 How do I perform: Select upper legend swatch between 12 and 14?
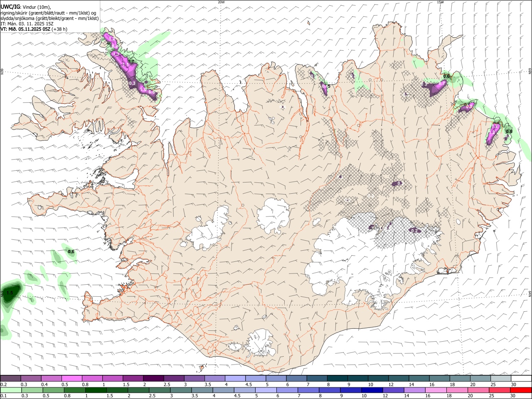[x=398, y=378]
